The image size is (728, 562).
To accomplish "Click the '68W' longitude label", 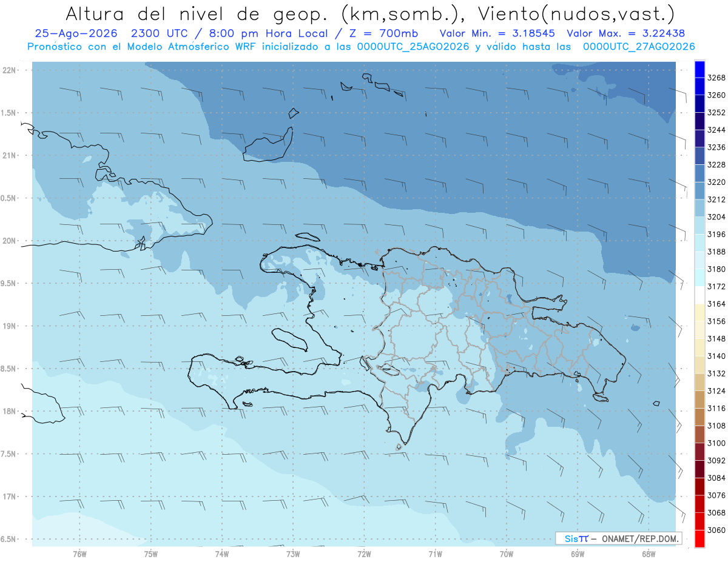I will pyautogui.click(x=648, y=553).
